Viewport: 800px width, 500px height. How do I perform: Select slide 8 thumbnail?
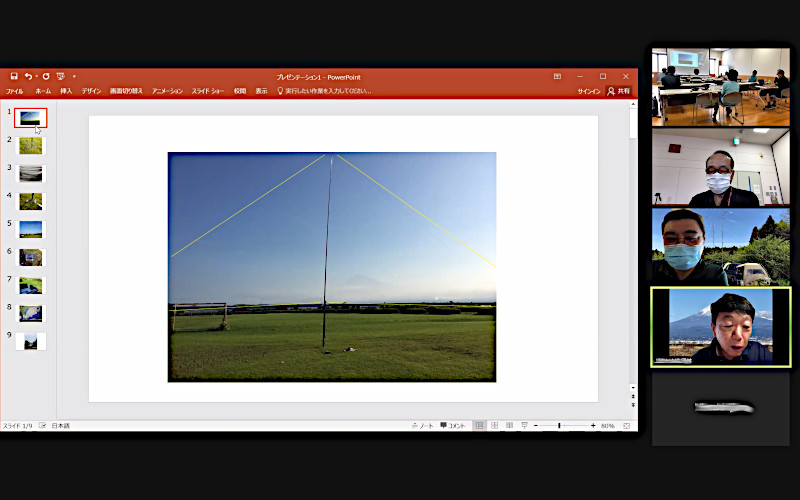[x=32, y=313]
